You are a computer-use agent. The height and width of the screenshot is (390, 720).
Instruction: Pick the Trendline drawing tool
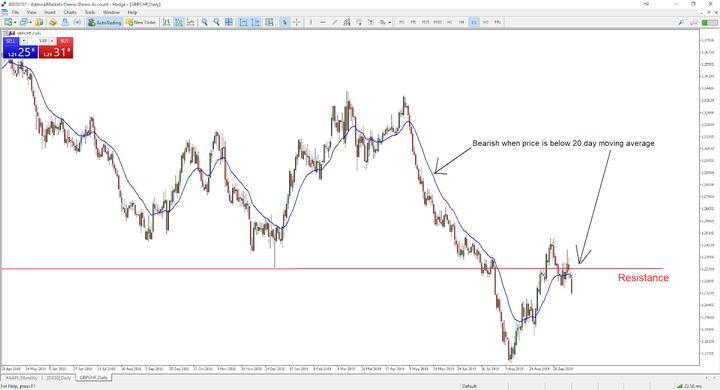335,22
